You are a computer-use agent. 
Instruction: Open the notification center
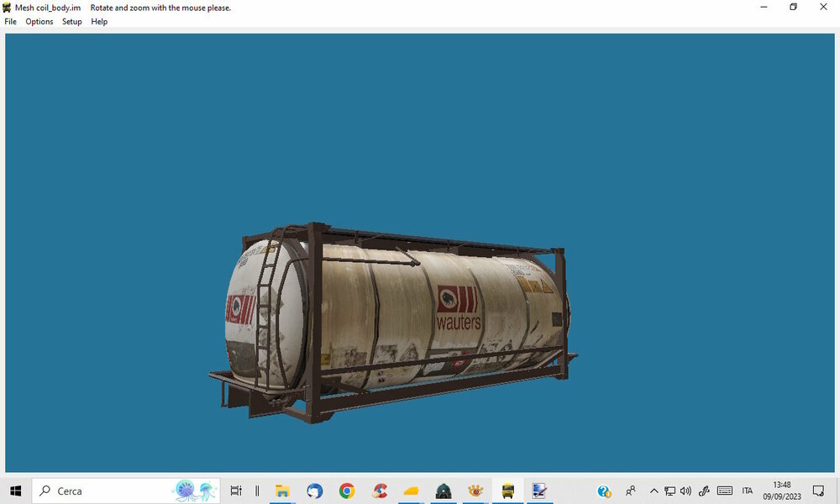pyautogui.click(x=818, y=491)
